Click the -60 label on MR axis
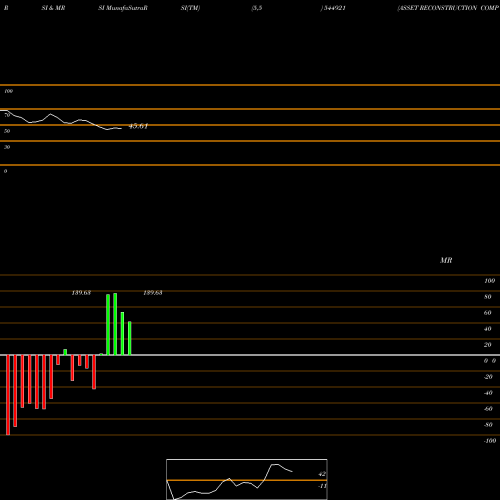Screen dimensions: 500x500 pyautogui.click(x=488, y=409)
